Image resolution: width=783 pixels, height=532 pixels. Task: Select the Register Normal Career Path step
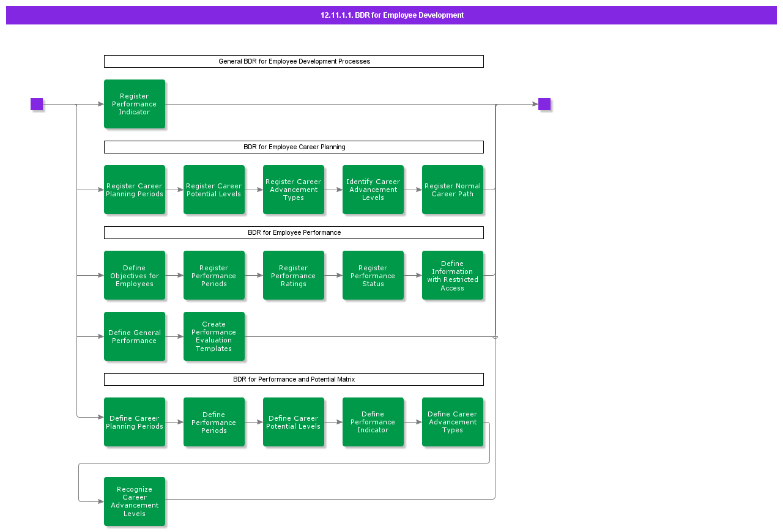453,190
